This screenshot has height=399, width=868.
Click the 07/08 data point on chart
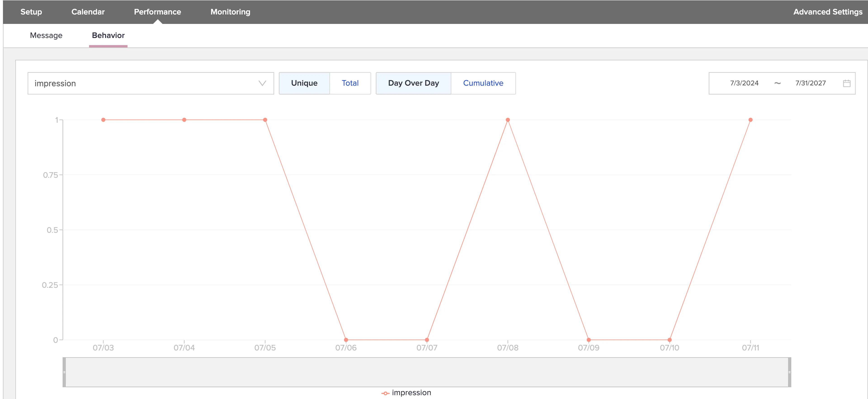point(507,120)
